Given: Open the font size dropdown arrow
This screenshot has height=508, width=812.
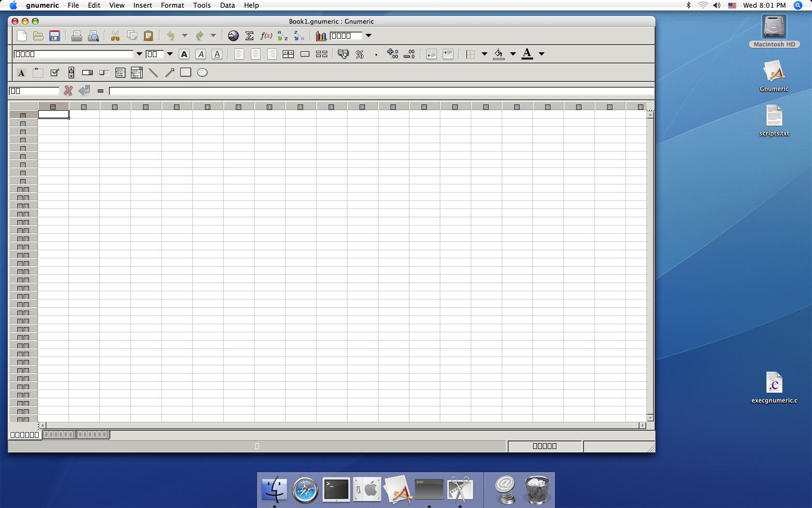Looking at the screenshot, I should coord(170,54).
